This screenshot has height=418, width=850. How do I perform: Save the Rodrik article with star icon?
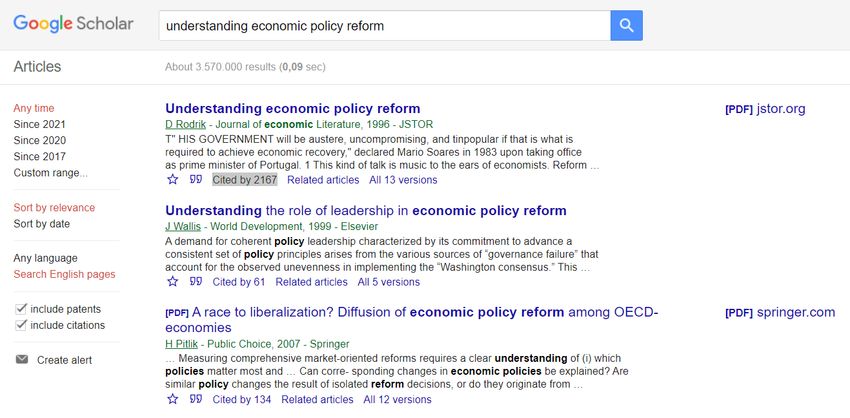pos(172,179)
